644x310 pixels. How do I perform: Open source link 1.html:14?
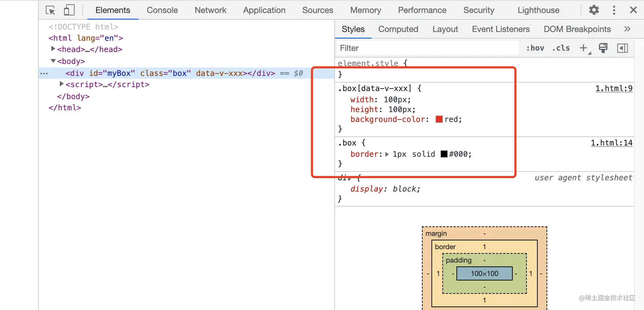(x=611, y=143)
